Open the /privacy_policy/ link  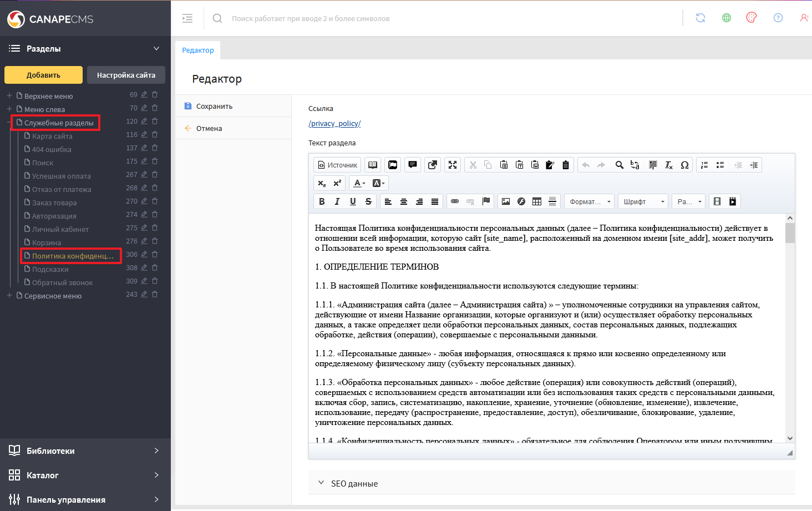[334, 123]
